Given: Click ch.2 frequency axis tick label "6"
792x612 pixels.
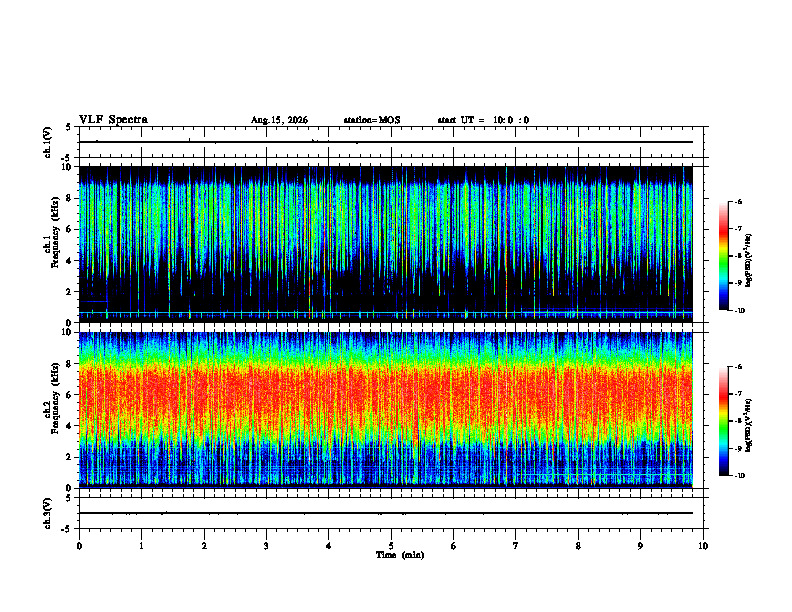Looking at the screenshot, I should [70, 395].
